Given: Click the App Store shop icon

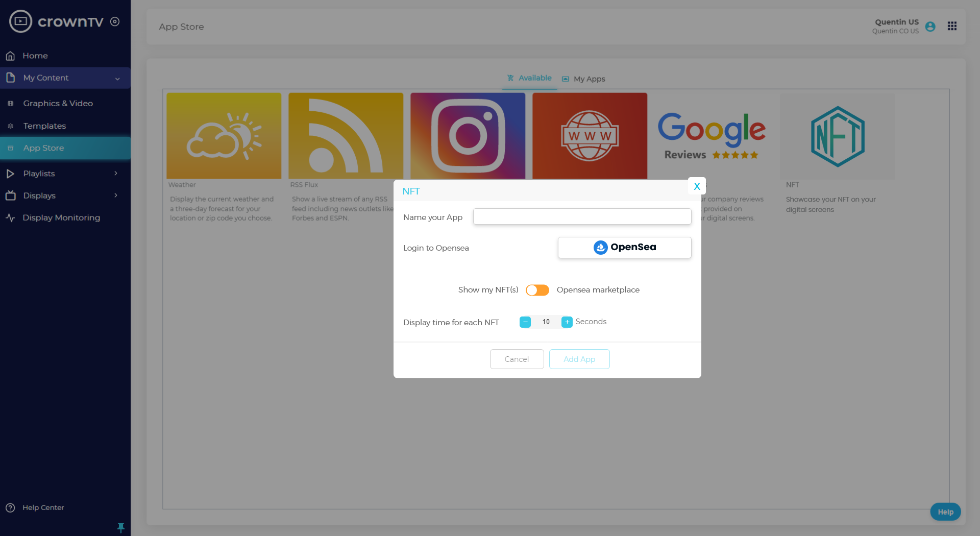Looking at the screenshot, I should click(10, 148).
